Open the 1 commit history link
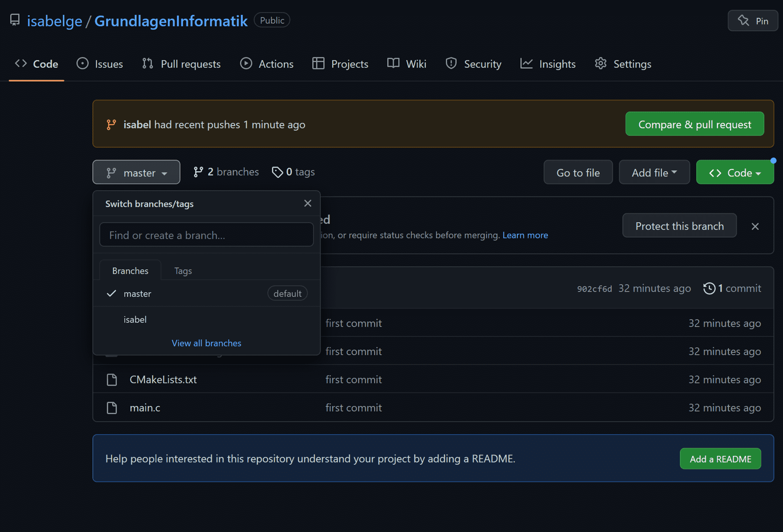Screen dimensions: 783x532 click(732, 288)
